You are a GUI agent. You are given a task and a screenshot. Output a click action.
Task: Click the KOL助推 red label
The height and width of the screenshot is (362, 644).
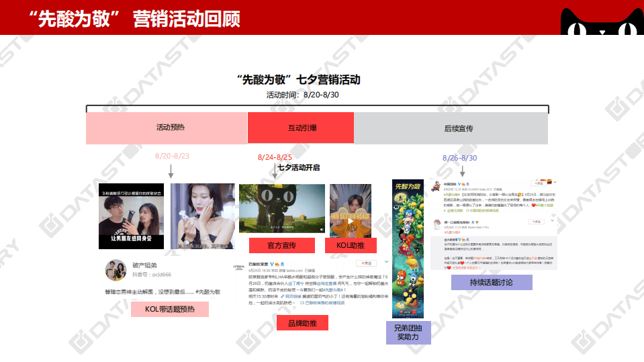tap(351, 245)
